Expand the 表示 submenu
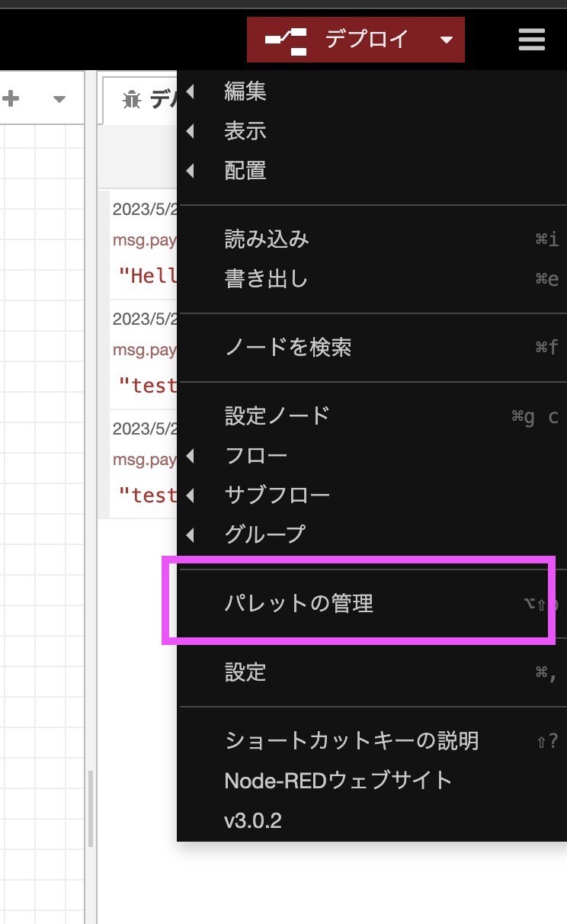Screen dimensions: 567x924 [x=372, y=130]
